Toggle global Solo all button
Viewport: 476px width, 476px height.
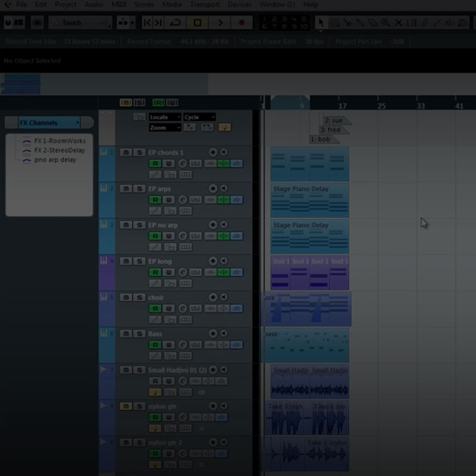click(139, 102)
